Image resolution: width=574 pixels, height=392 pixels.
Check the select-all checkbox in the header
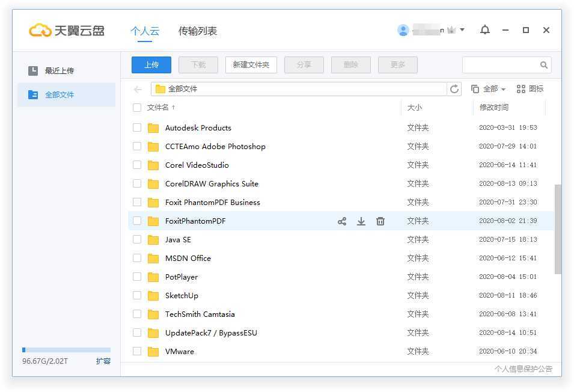[137, 107]
